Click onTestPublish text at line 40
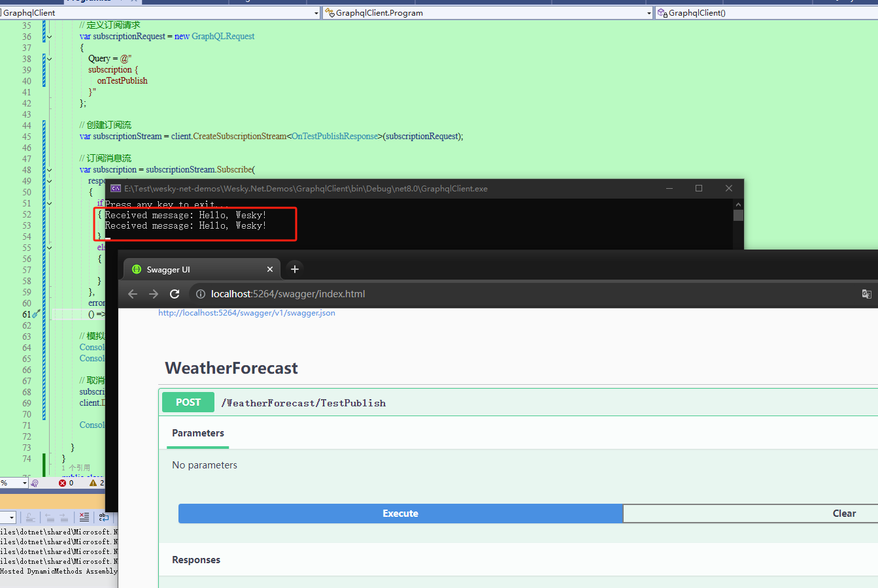 122,81
